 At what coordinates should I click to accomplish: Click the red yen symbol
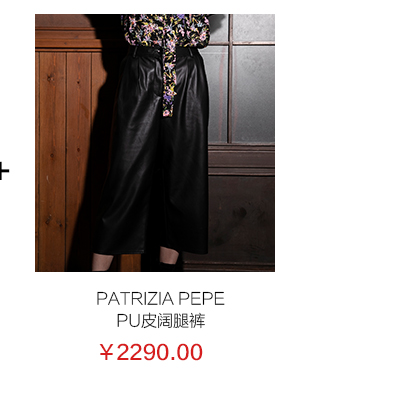point(106,352)
